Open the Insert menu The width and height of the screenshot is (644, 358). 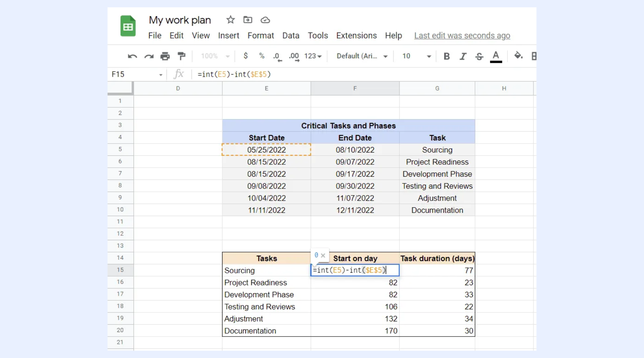tap(228, 36)
